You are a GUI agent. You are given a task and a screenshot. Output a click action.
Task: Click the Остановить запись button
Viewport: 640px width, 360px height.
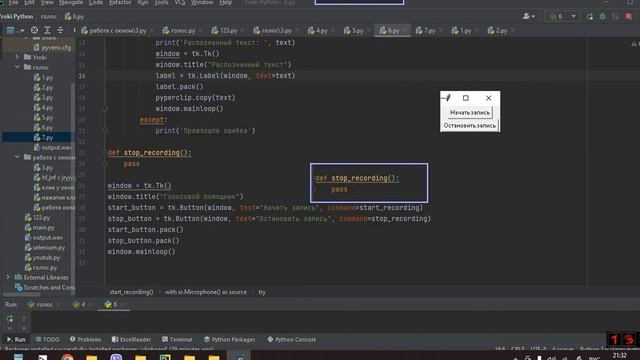(x=470, y=126)
